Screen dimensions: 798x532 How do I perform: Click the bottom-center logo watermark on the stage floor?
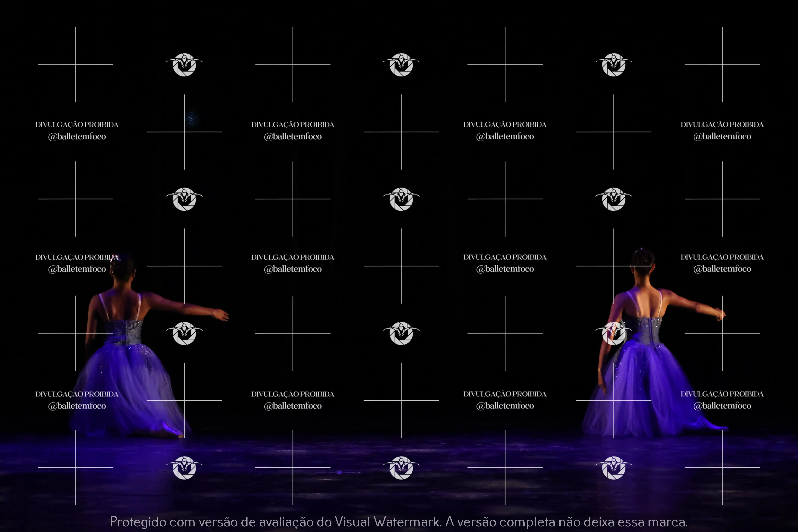click(x=401, y=468)
